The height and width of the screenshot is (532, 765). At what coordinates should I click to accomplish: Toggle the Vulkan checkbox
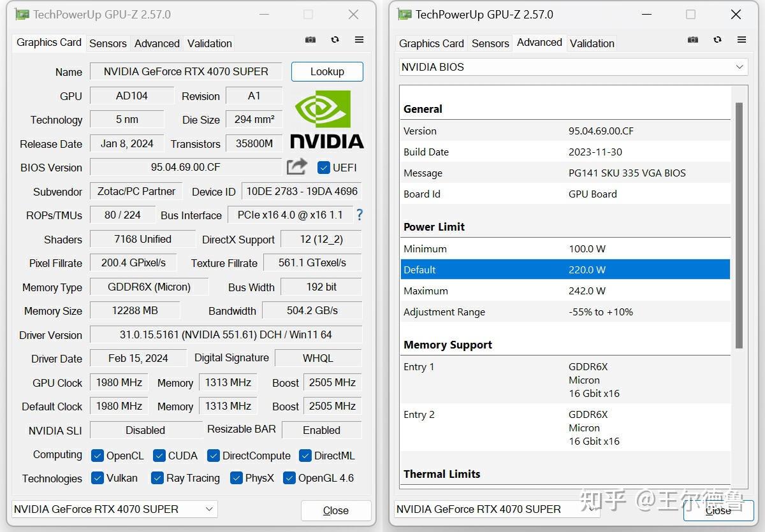click(98, 478)
